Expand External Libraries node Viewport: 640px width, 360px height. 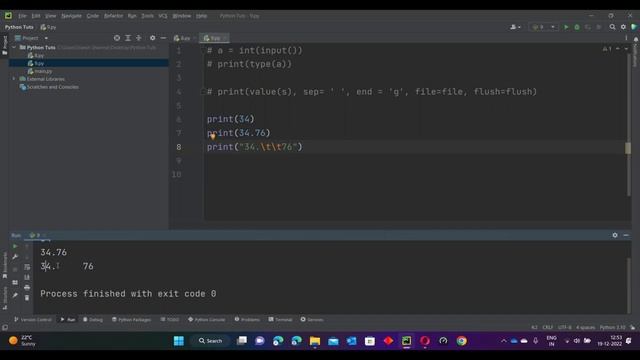click(14, 79)
